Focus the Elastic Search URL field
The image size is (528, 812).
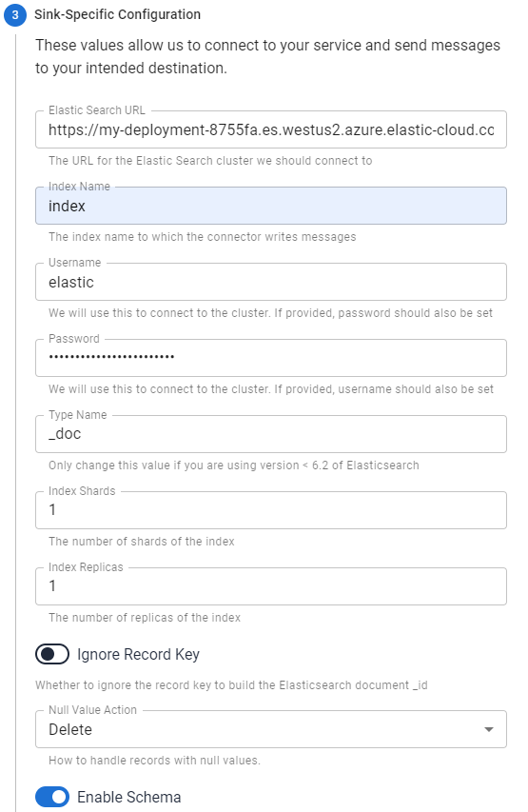point(271,129)
